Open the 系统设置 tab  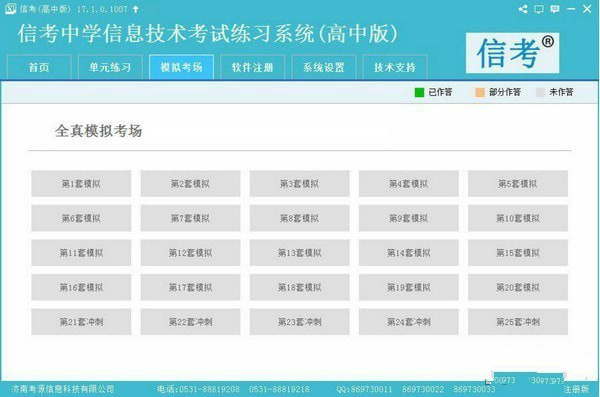(x=324, y=67)
